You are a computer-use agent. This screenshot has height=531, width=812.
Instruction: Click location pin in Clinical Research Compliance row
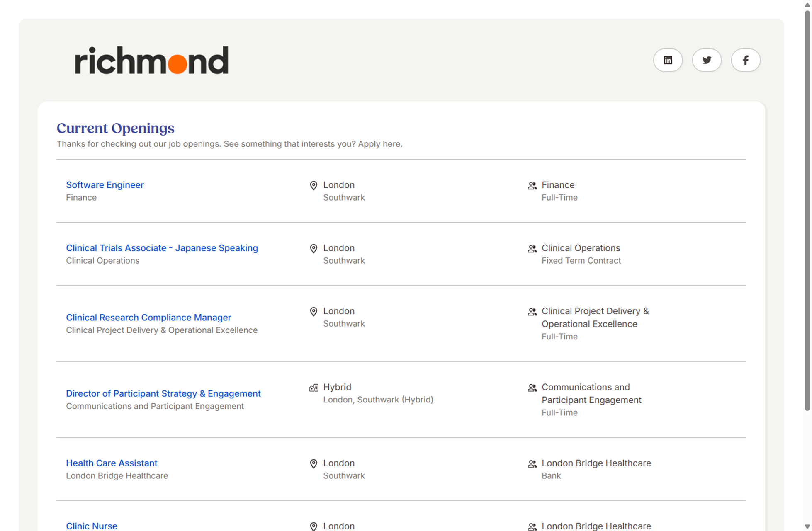pyautogui.click(x=314, y=311)
